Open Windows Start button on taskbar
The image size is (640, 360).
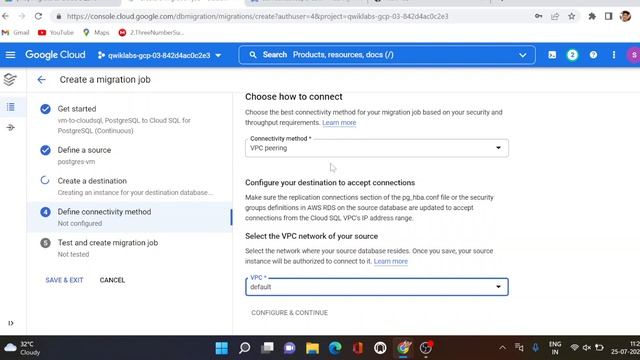click(222, 348)
